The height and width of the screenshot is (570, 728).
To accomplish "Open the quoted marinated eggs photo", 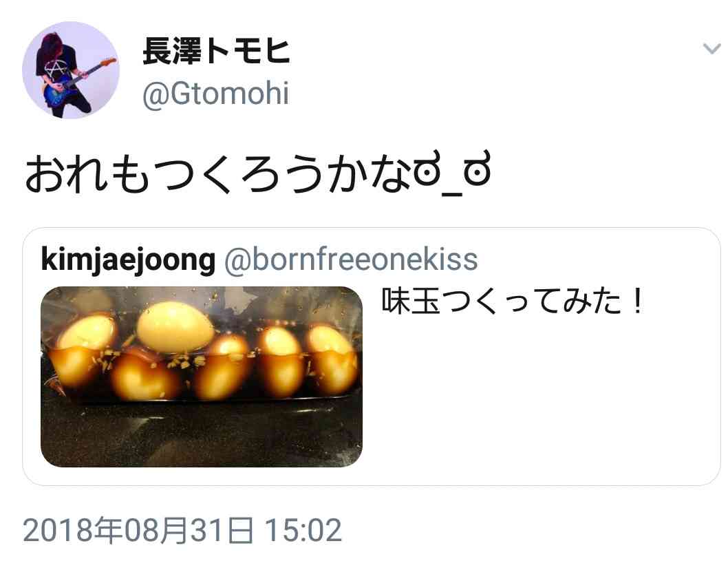I will pos(202,377).
